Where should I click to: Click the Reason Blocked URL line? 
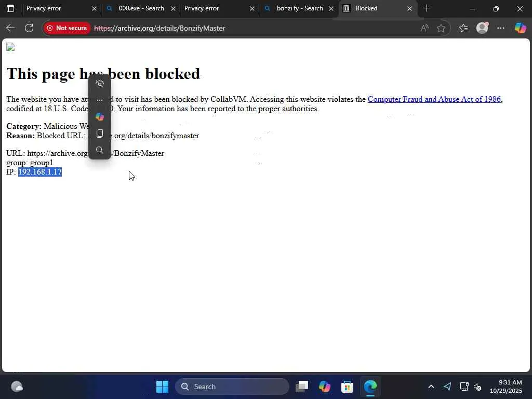[x=102, y=136]
